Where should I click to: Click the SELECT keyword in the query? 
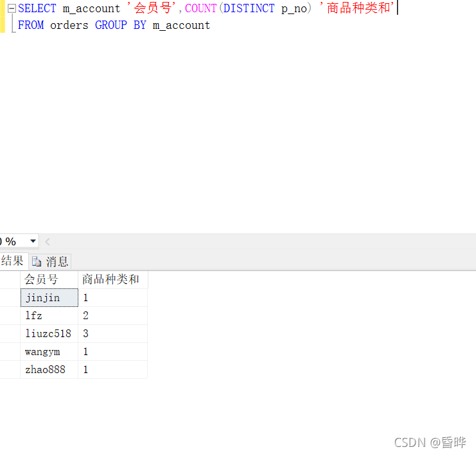tap(37, 8)
